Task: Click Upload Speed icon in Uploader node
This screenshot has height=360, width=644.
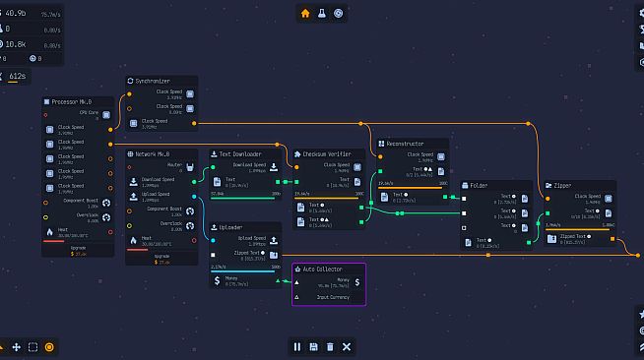Action: (274, 240)
